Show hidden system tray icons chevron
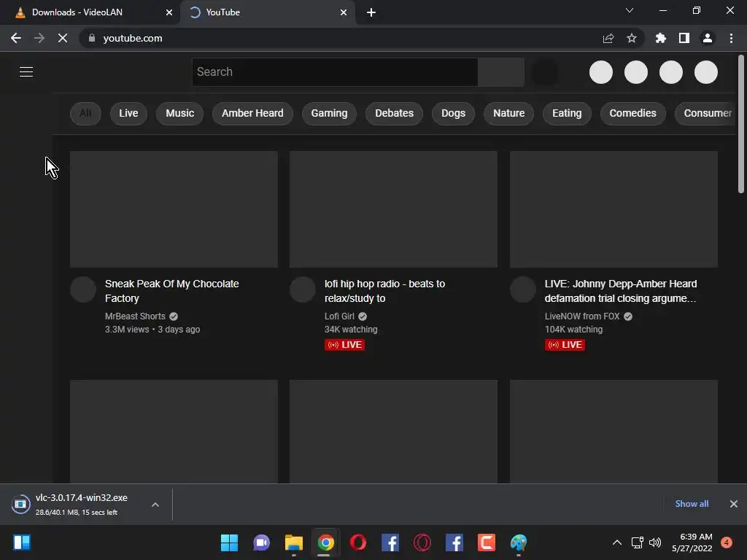Viewport: 747px width, 560px height. pyautogui.click(x=616, y=542)
